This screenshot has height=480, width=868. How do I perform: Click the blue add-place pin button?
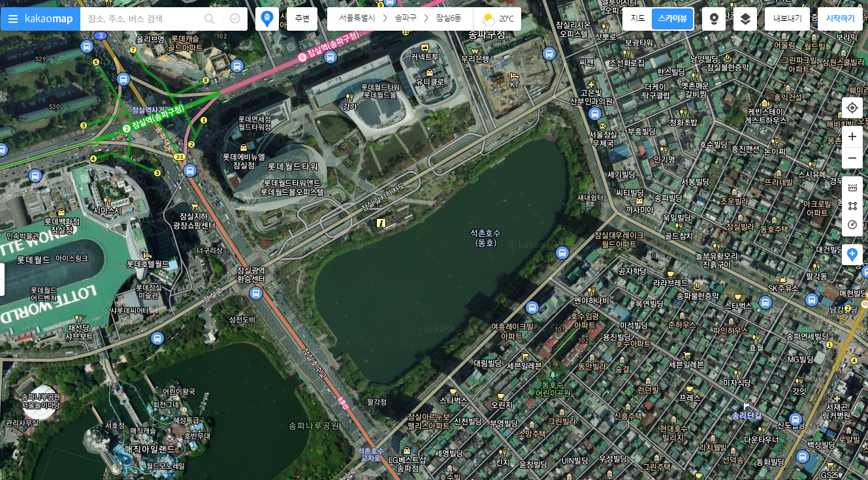click(x=852, y=255)
